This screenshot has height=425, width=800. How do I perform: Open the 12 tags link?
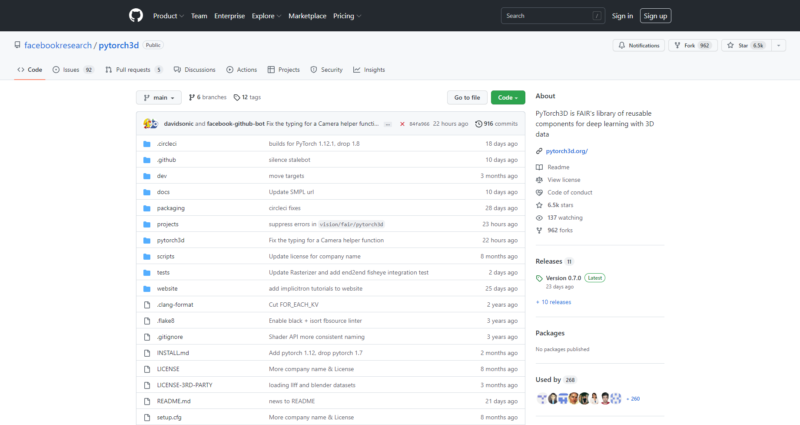(247, 97)
